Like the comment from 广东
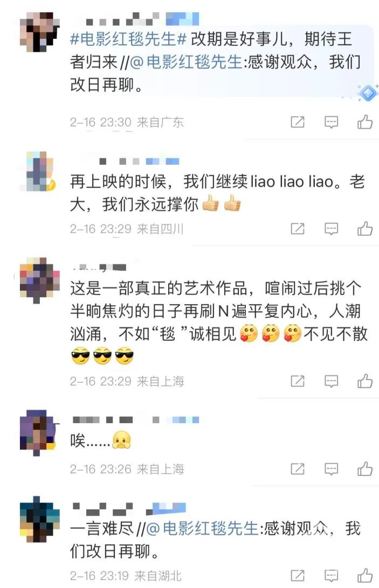 point(365,122)
